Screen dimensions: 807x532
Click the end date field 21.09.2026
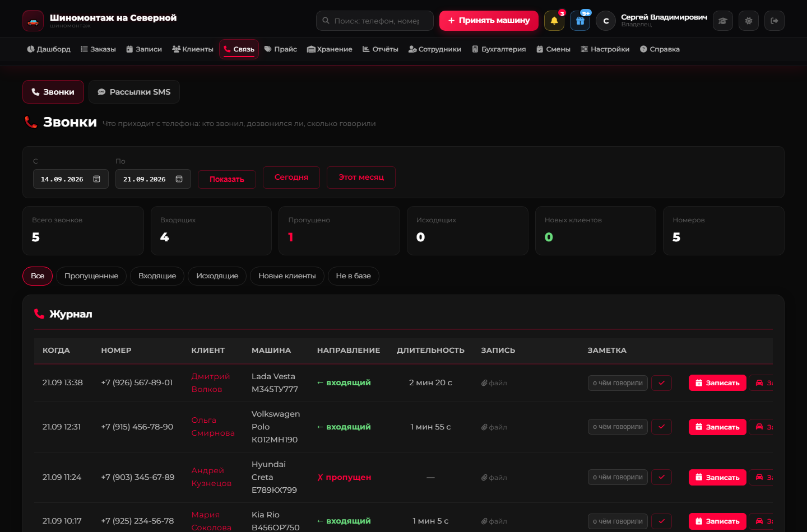pyautogui.click(x=153, y=179)
